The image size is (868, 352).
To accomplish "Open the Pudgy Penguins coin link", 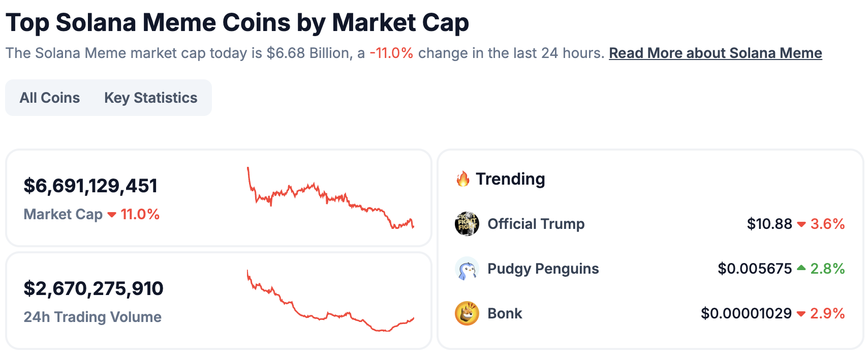I will pyautogui.click(x=543, y=269).
